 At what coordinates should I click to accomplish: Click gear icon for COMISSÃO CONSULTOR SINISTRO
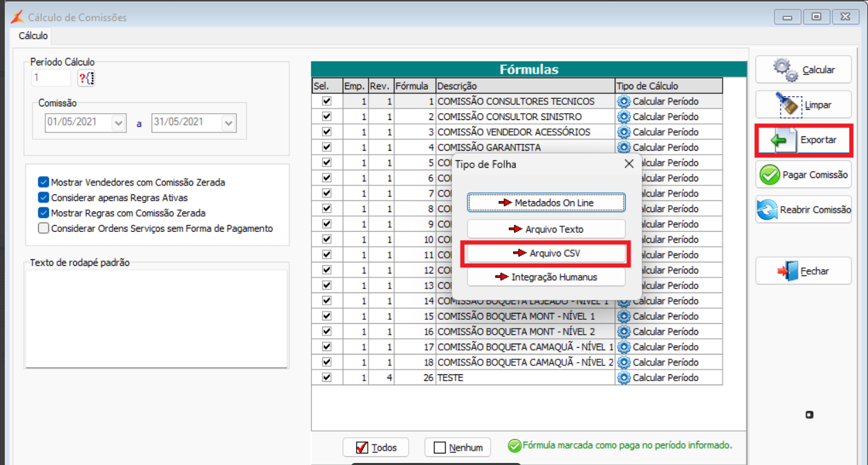(x=624, y=117)
